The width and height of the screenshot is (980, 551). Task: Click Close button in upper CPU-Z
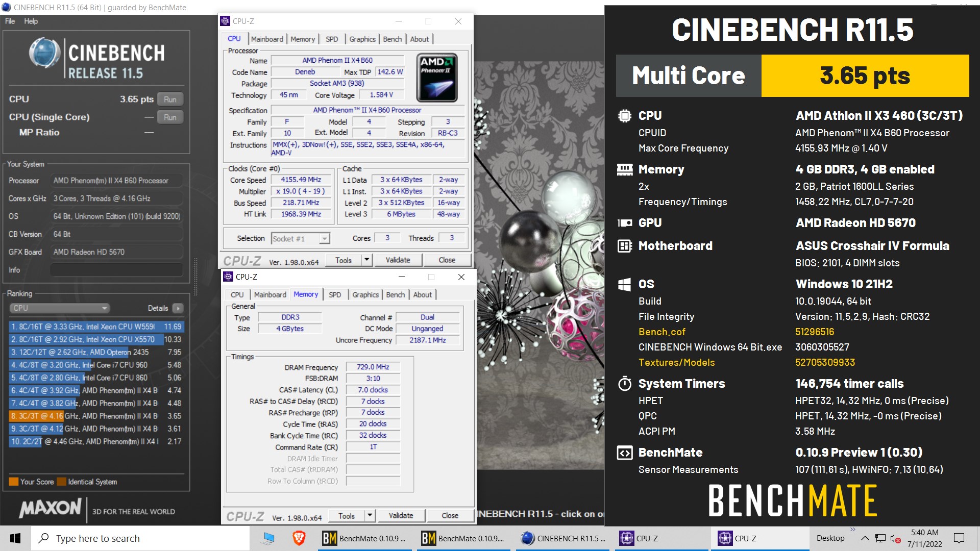[x=447, y=260]
